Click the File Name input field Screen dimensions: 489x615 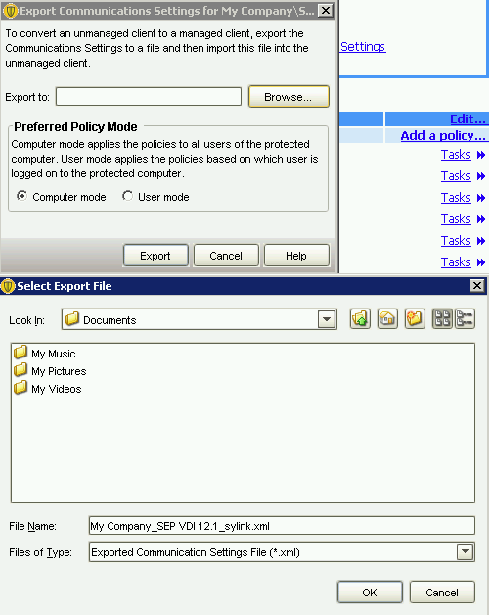(282, 526)
